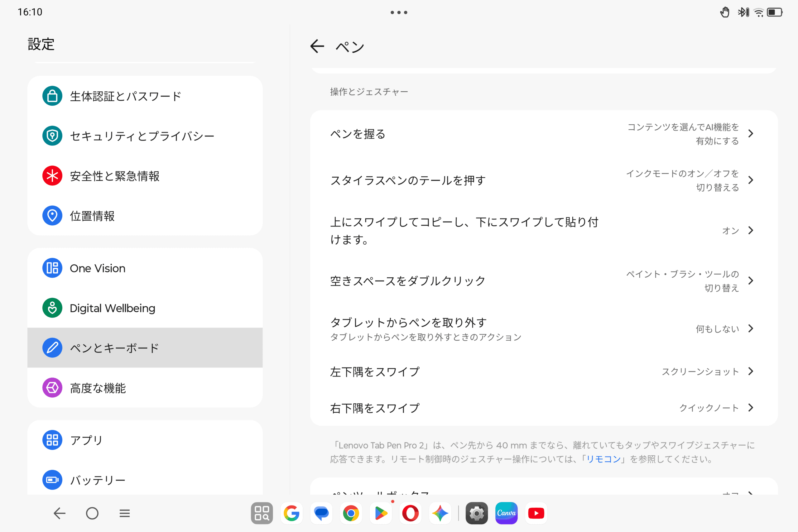Go back from the ペン page using arrow

(317, 46)
